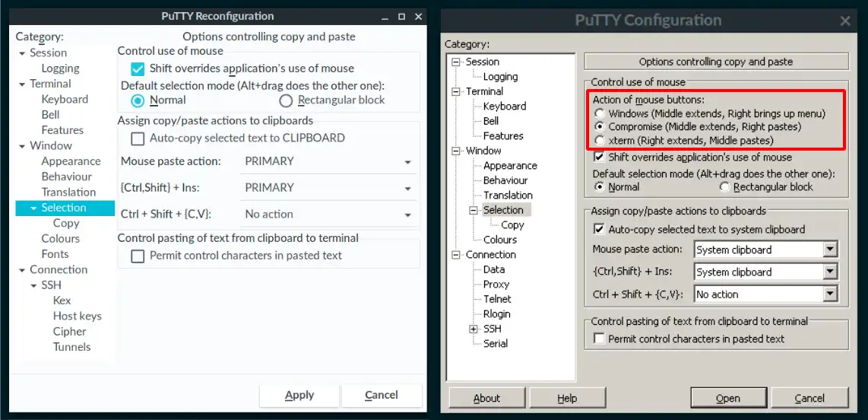Select Keyboard in Reconfiguration category tree
Viewport: 868px width, 420px height.
[x=65, y=100]
